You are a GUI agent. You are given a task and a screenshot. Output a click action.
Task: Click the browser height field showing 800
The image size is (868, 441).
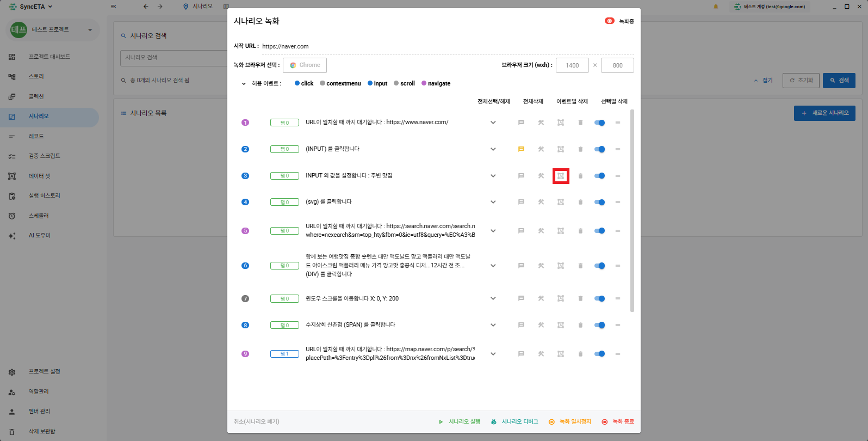pyautogui.click(x=618, y=65)
